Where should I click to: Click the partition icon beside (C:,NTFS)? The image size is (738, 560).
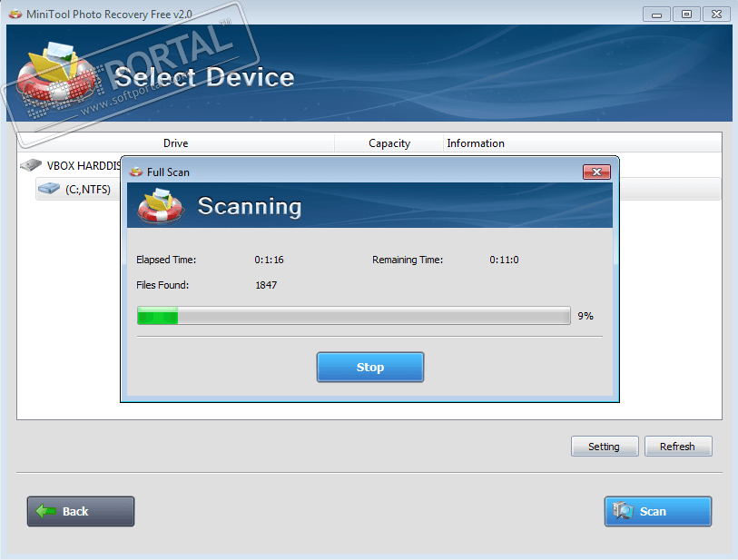tap(48, 189)
